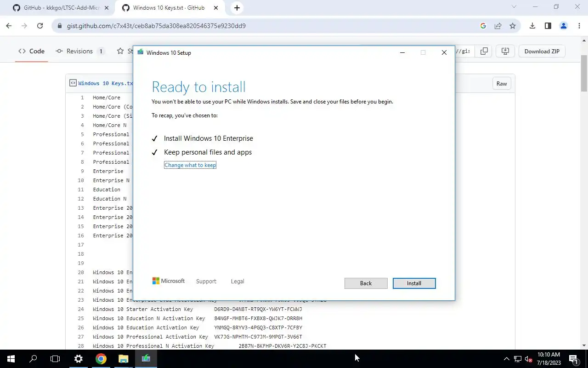Open Chrome profile avatar

point(563,26)
